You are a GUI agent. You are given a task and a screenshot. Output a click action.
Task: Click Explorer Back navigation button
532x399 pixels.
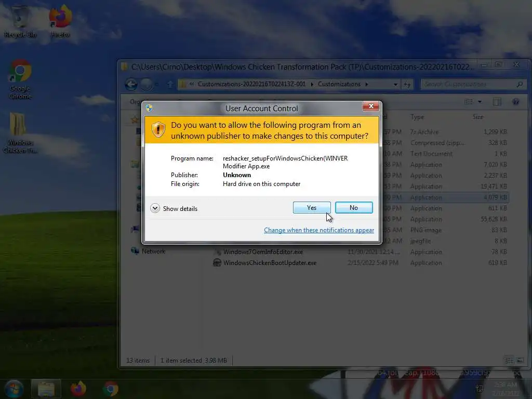[x=131, y=84]
